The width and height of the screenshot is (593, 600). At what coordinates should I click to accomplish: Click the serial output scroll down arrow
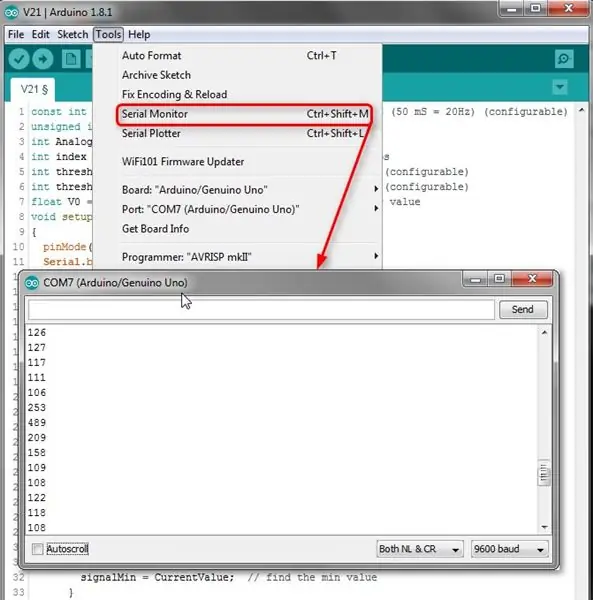(x=544, y=527)
